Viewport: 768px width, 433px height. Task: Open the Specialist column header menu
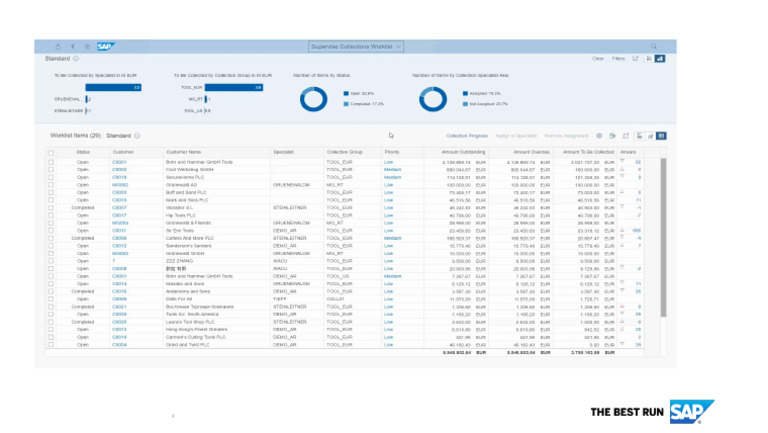(x=297, y=152)
